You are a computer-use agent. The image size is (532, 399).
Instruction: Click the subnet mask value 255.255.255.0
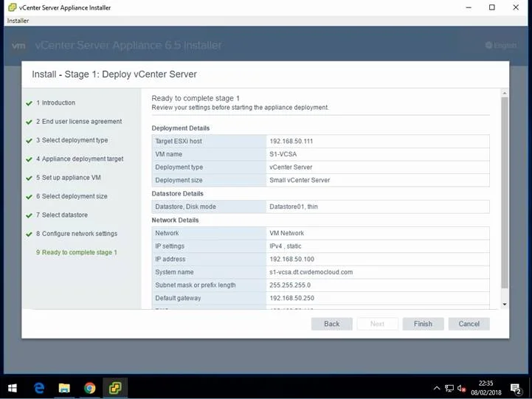click(x=290, y=285)
